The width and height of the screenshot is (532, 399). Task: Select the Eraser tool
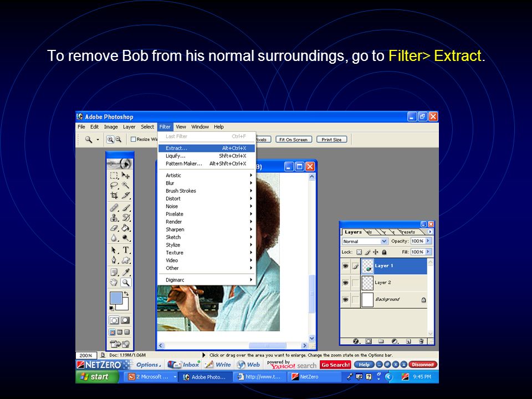click(x=114, y=228)
